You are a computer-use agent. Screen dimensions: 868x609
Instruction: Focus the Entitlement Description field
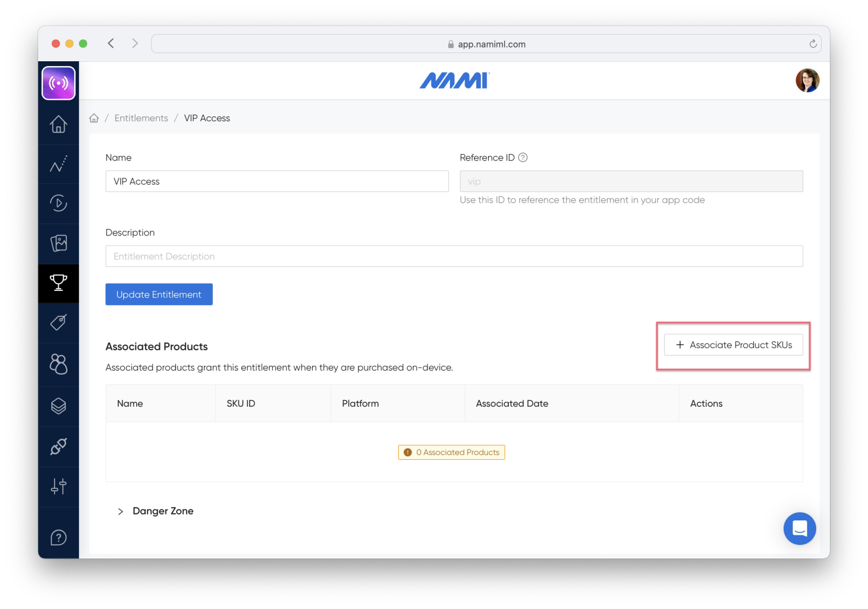454,256
